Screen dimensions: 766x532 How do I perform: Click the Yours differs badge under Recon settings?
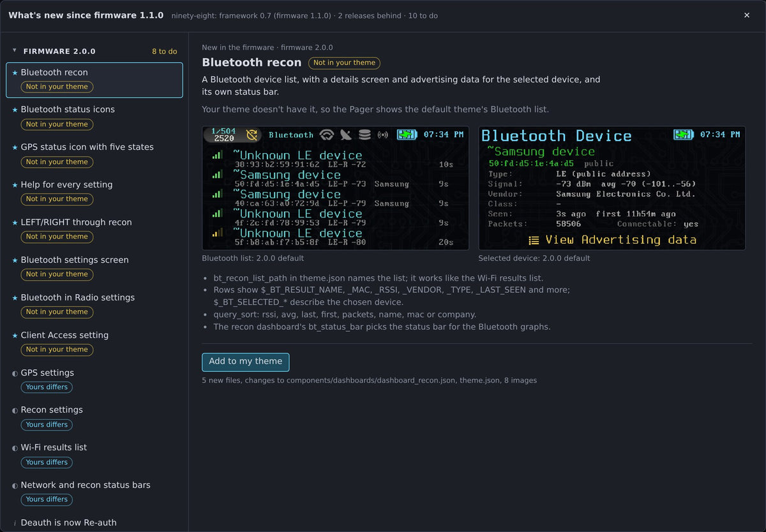pyautogui.click(x=47, y=425)
